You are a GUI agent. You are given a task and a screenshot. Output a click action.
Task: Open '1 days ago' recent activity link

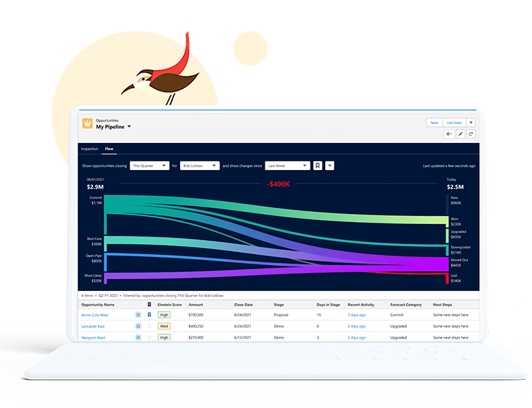[356, 315]
